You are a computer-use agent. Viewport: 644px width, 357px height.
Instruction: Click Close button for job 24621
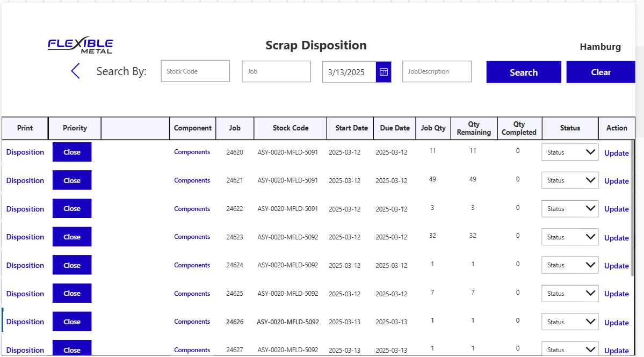pyautogui.click(x=72, y=180)
